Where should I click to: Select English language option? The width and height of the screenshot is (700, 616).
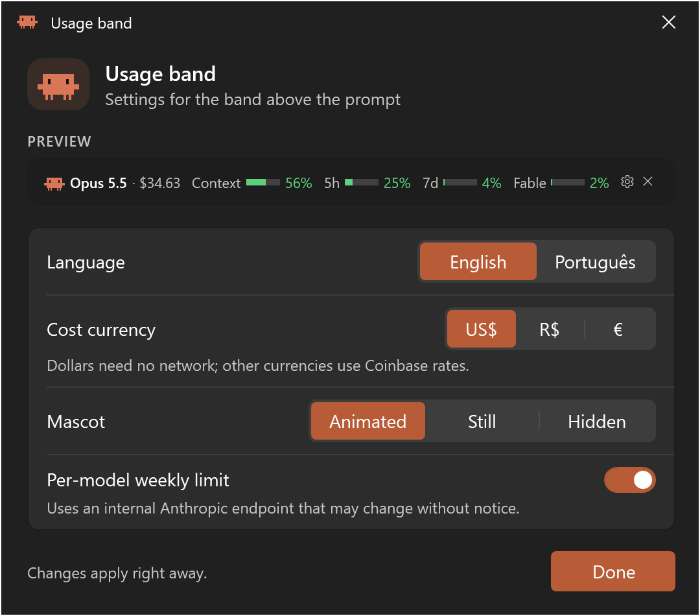[478, 262]
